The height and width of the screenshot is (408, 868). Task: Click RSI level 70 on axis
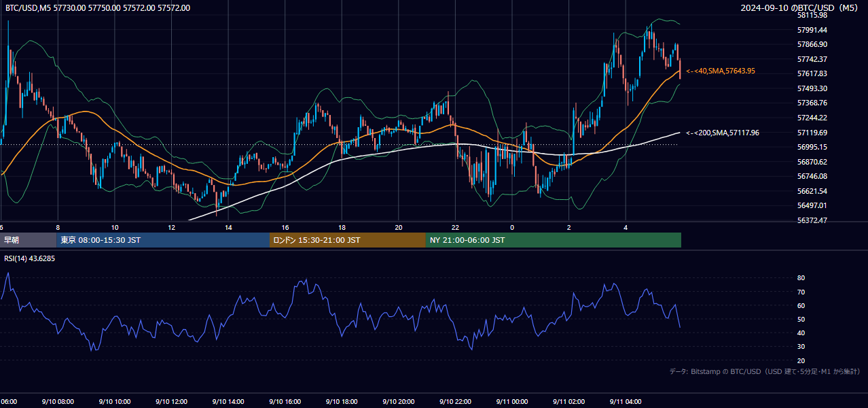(x=801, y=292)
